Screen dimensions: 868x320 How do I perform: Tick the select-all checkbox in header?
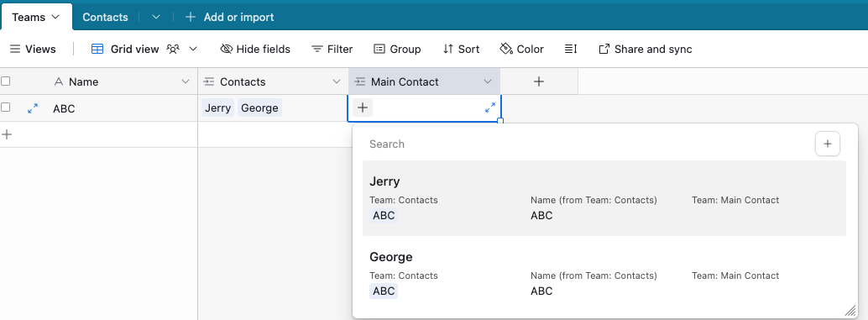[x=6, y=81]
